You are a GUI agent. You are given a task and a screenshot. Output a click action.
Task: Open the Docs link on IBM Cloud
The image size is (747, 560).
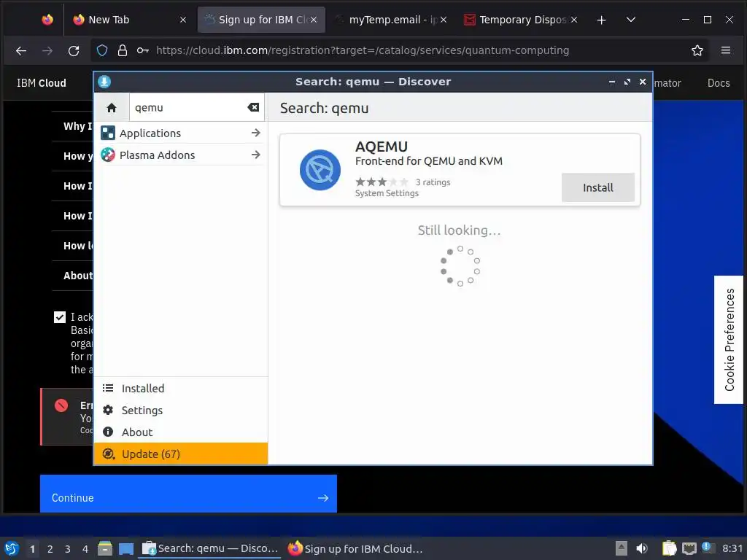click(x=719, y=83)
